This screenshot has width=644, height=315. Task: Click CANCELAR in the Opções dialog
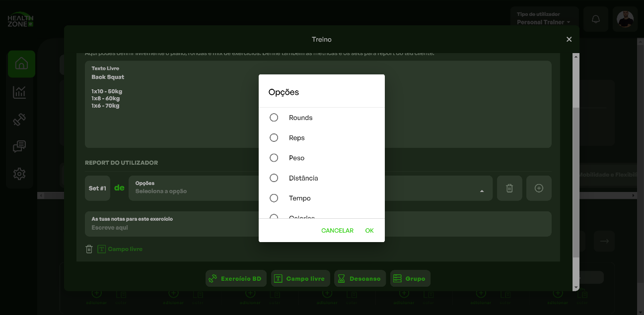tap(337, 231)
